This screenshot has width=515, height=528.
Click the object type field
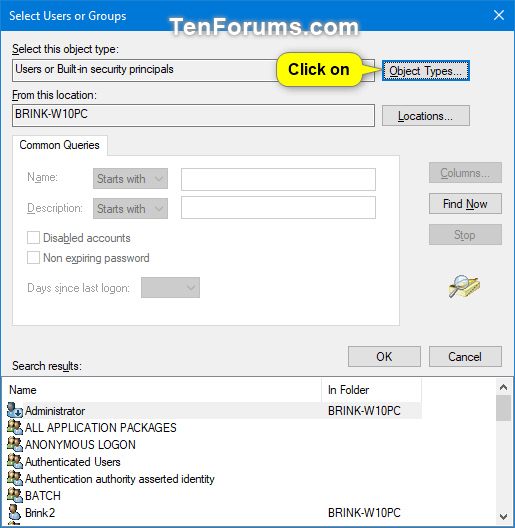[x=193, y=70]
